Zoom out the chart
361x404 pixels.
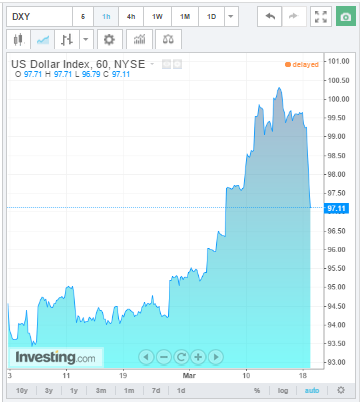(163, 357)
